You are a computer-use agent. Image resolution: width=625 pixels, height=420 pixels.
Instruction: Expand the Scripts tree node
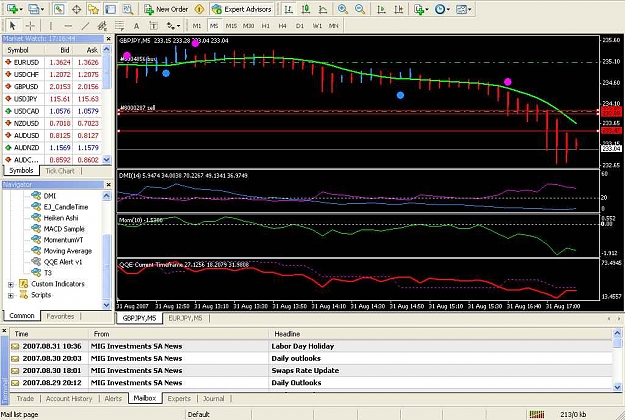11,296
